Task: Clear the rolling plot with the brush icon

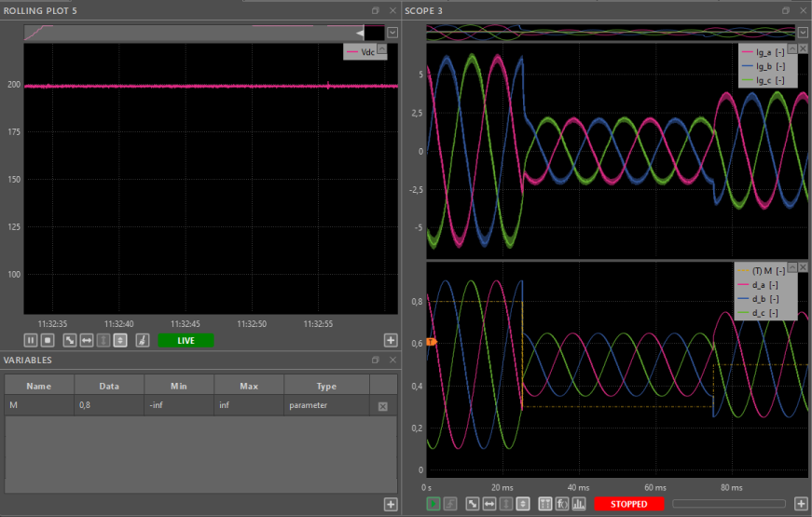Action: tap(143, 341)
